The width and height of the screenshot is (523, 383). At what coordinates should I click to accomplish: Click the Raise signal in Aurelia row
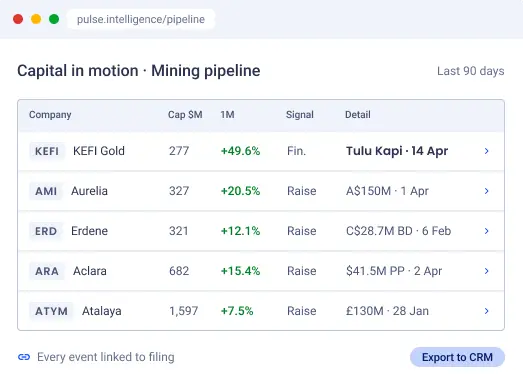pyautogui.click(x=302, y=191)
